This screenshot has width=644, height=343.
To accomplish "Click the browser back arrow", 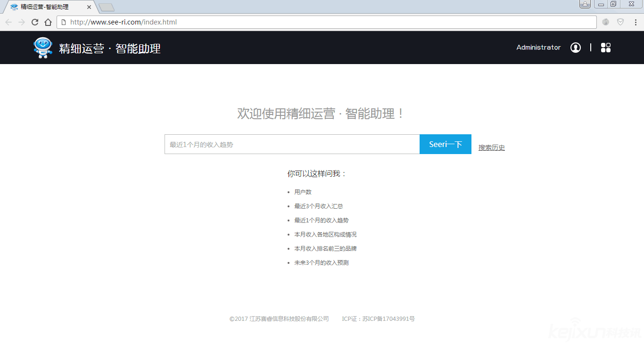I will pos(8,22).
